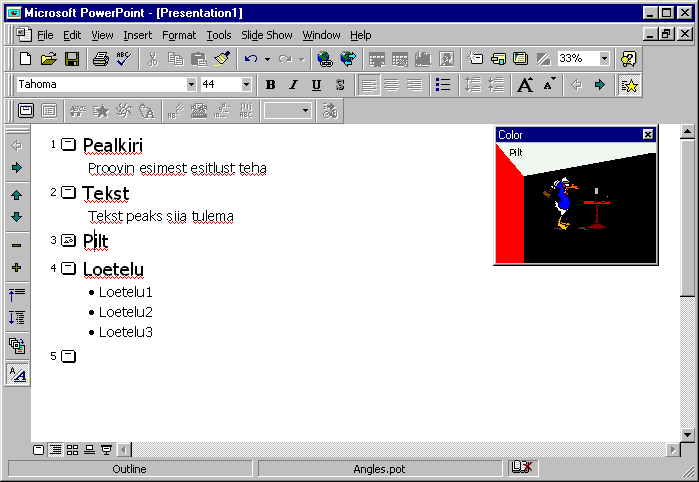Expand the font size 44 dropdown
Viewport: 699px width, 482px height.
click(246, 85)
